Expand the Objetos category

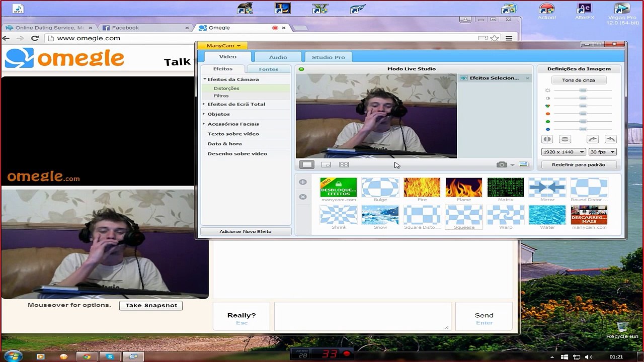[204, 114]
